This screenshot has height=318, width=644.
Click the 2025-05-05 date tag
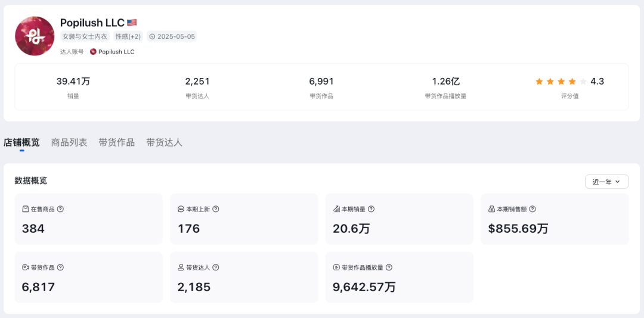click(x=172, y=36)
